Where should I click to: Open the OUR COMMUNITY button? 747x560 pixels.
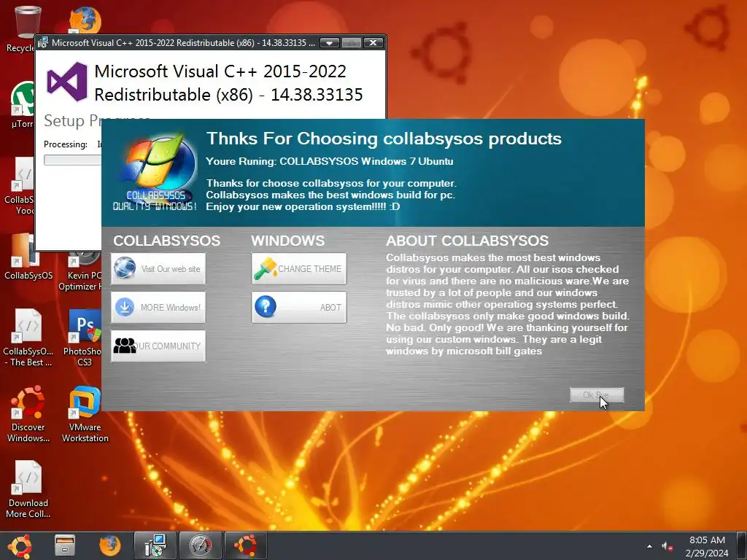(x=158, y=346)
